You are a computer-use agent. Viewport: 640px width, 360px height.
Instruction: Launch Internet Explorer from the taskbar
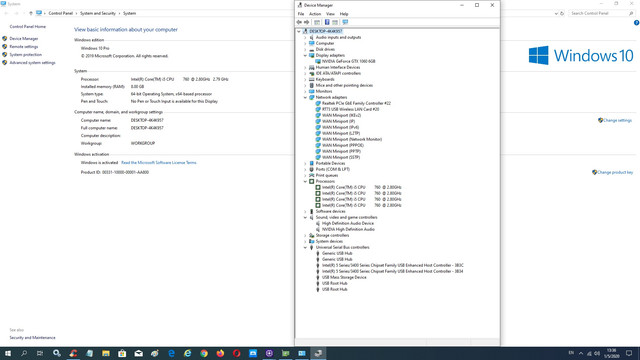(187, 353)
